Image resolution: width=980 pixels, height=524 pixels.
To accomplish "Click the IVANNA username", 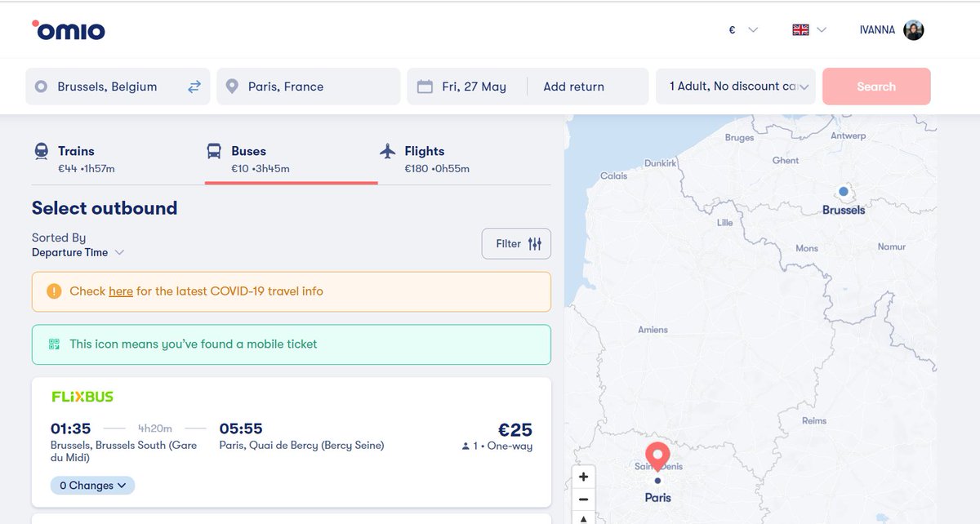I will [877, 30].
